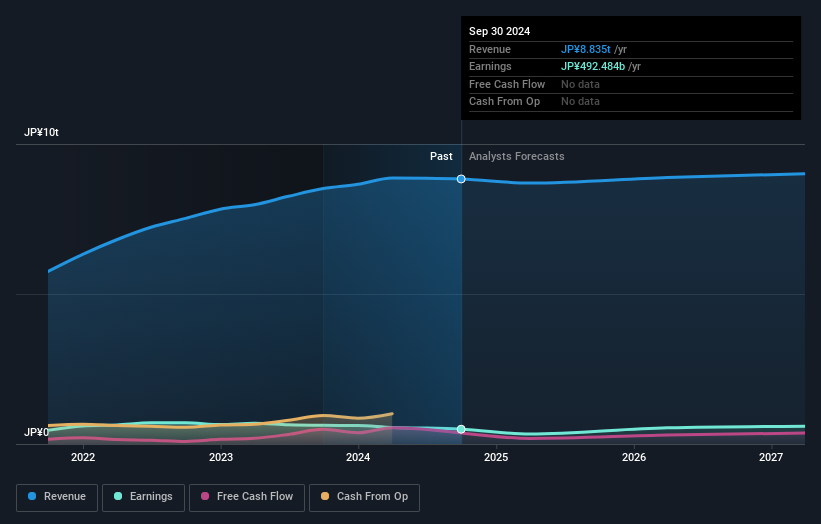The image size is (821, 524).
Task: Click the 2022 x-axis label
Action: [83, 458]
